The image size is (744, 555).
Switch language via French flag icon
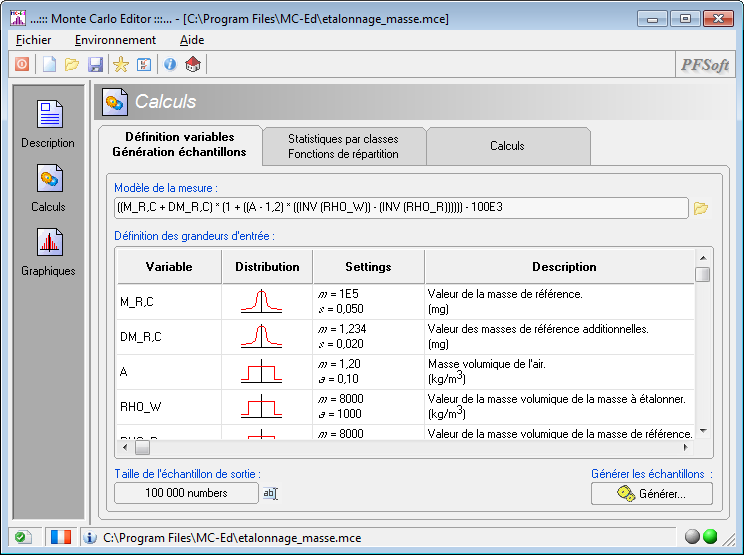pos(61,537)
